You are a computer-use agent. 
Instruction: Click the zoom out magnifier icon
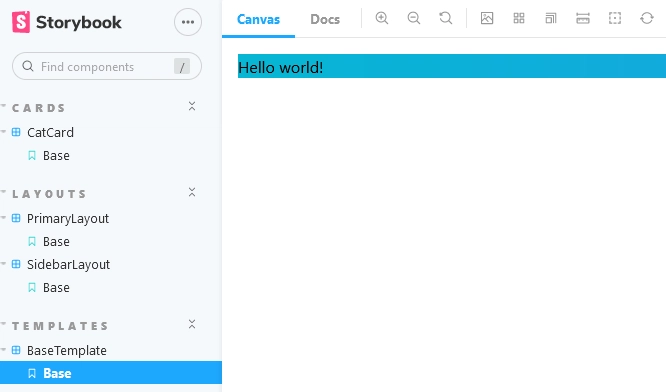414,18
